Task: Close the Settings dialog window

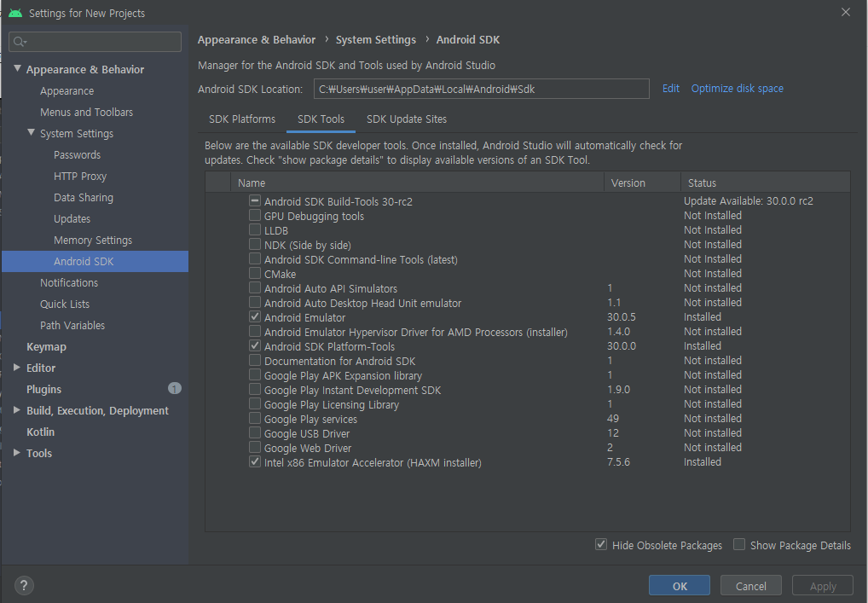Action: [x=845, y=12]
